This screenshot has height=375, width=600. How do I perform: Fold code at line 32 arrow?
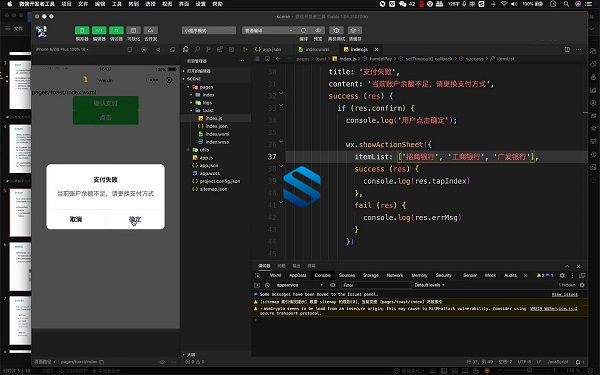coord(281,93)
